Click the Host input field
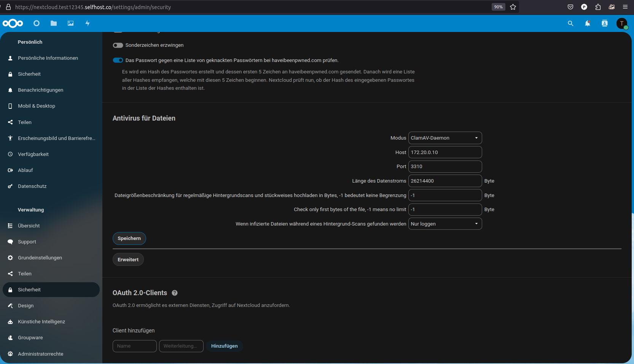 pos(445,152)
